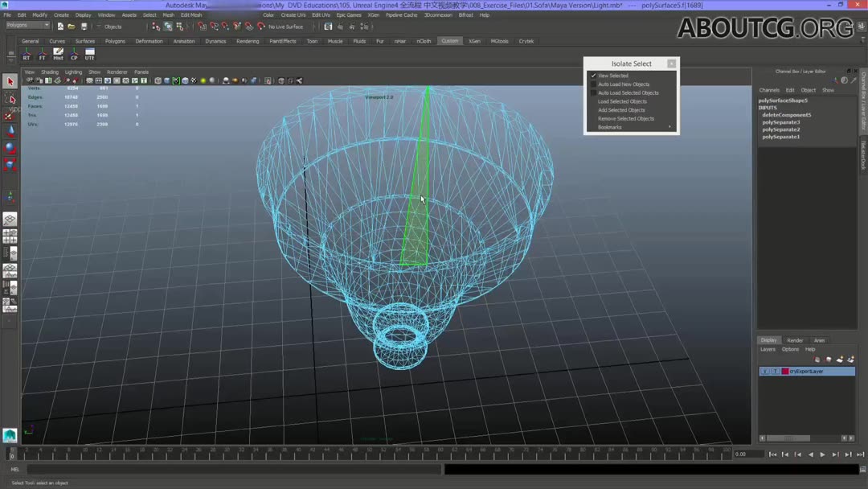Select the wireframe shading icon in panel toolbar
The height and width of the screenshot is (489, 868).
(x=156, y=80)
